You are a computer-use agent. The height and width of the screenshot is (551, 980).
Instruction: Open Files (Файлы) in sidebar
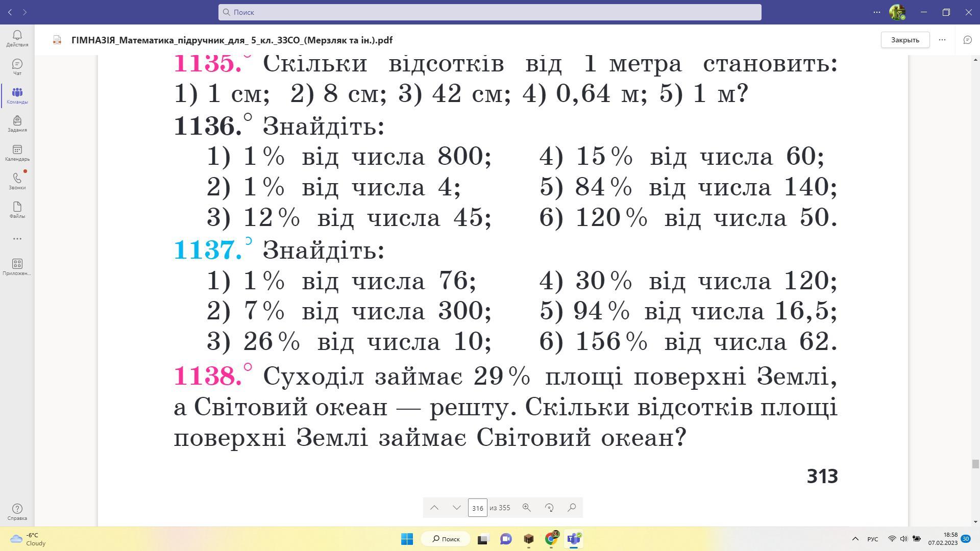pyautogui.click(x=17, y=209)
